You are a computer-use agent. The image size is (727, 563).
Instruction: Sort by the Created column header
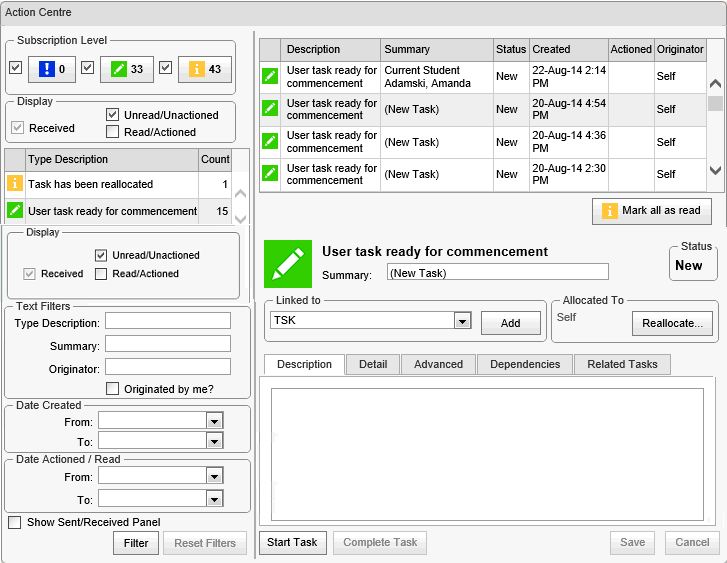(568, 50)
